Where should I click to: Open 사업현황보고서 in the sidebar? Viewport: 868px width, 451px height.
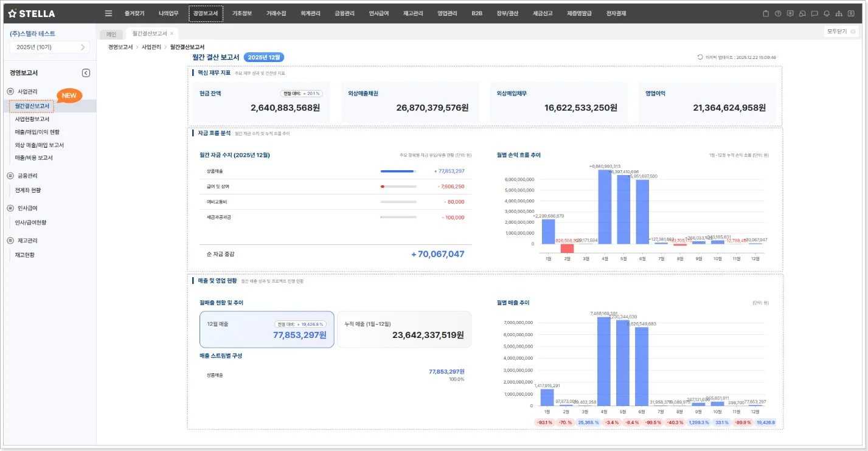click(32, 119)
